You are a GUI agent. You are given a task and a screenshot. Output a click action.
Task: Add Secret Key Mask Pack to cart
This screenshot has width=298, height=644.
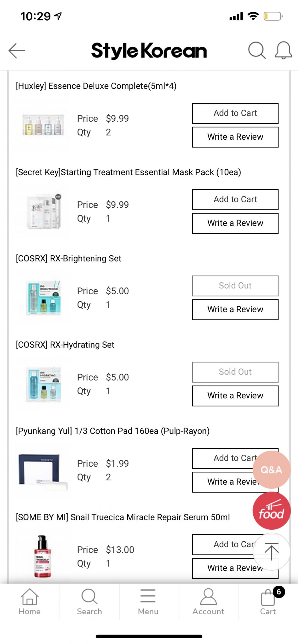(x=235, y=200)
